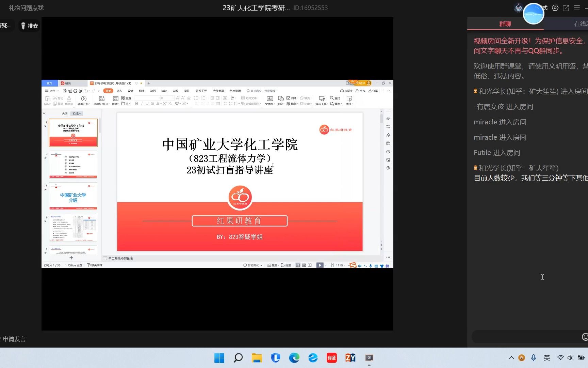Select slide 2 thumbnail in panel
Screen dimensions: 588x368
[73, 165]
